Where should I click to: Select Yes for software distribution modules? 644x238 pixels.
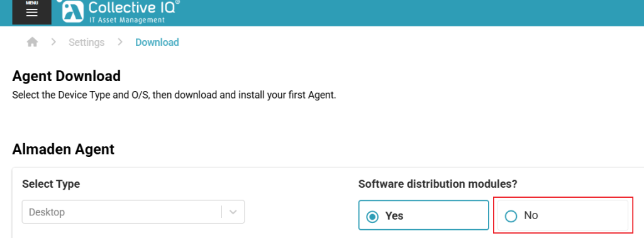pyautogui.click(x=423, y=215)
